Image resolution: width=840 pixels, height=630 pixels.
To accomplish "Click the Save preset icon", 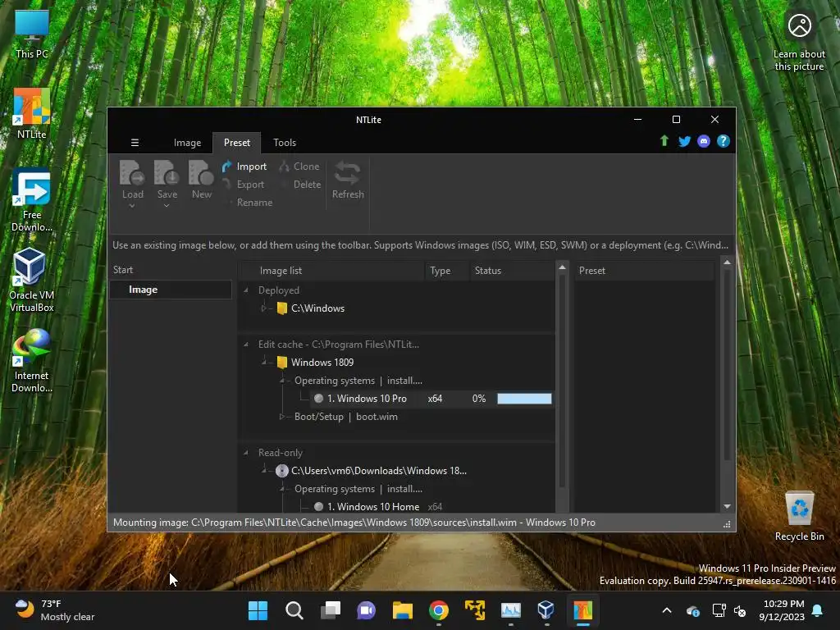I will point(167,173).
